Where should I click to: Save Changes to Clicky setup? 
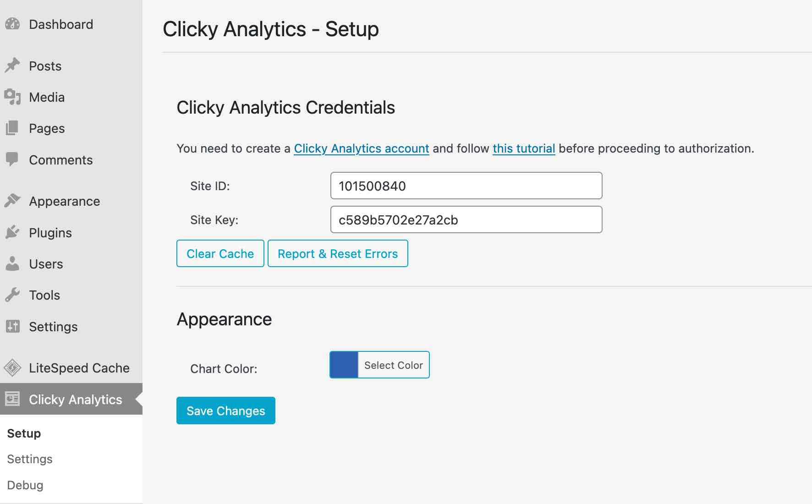(225, 411)
